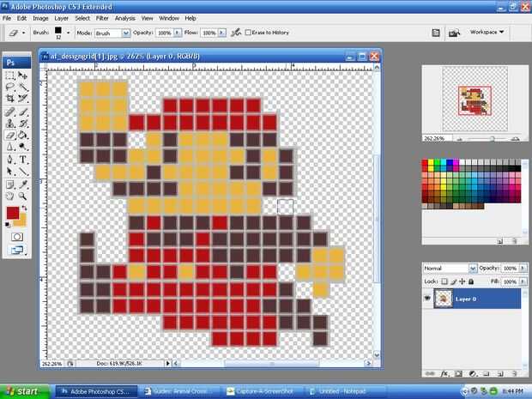This screenshot has height=399, width=532.
Task: Select the Line tool
Action: click(22, 172)
